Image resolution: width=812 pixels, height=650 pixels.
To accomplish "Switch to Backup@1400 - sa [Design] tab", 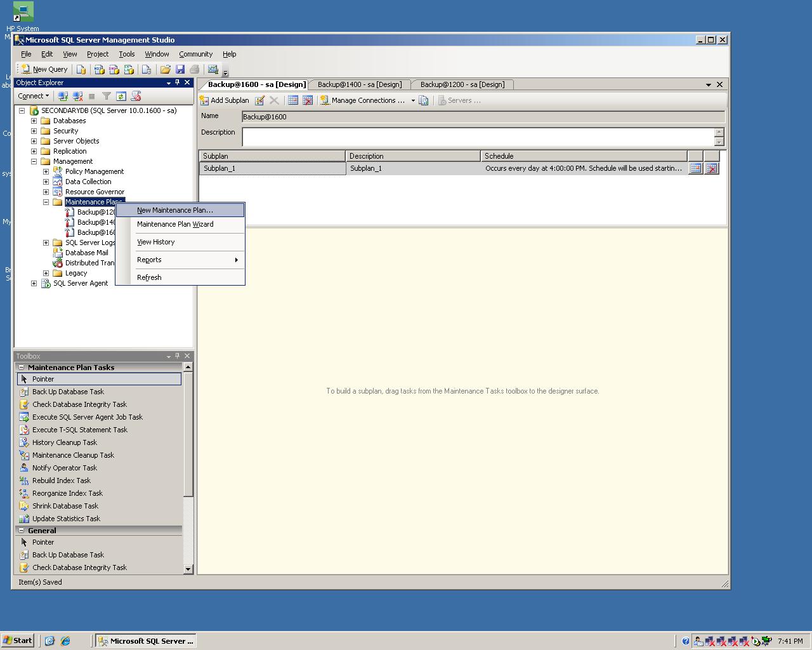I will [360, 84].
